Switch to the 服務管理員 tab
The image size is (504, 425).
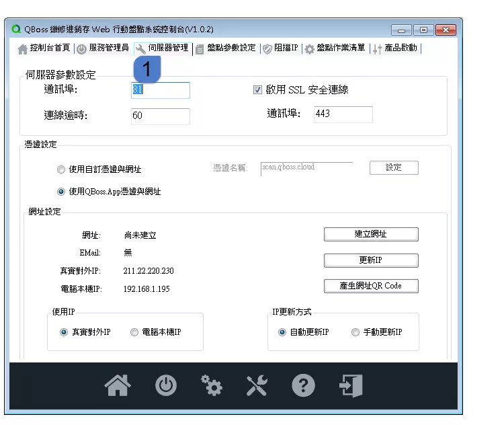tap(103, 48)
